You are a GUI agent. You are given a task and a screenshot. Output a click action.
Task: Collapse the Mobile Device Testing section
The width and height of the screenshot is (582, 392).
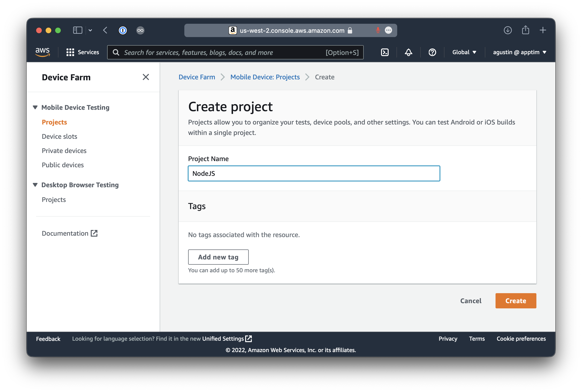[x=35, y=107]
